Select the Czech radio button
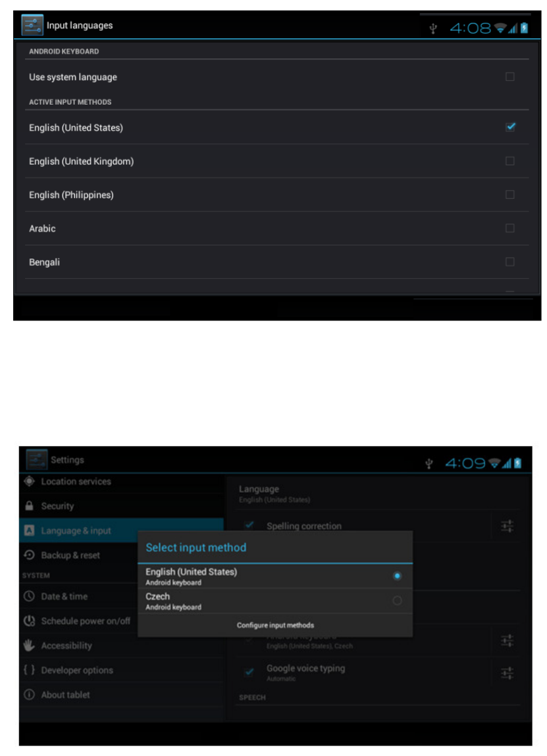The height and width of the screenshot is (756, 547). 397,601
